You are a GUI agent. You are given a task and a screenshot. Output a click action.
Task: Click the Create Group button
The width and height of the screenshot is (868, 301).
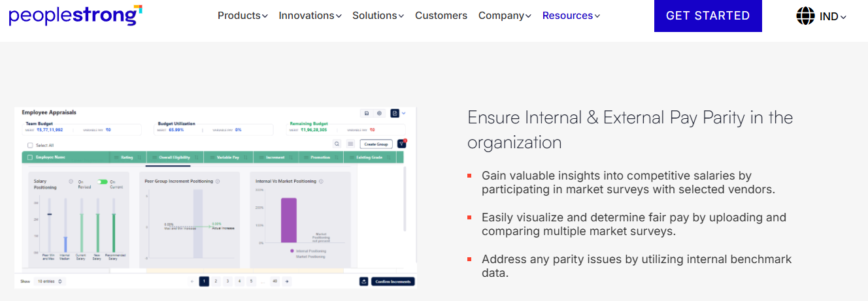376,144
